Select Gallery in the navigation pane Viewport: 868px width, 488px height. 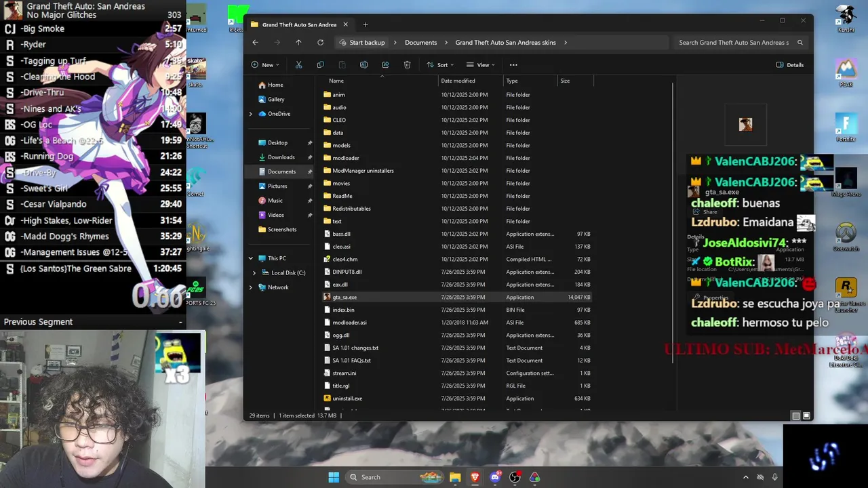(x=275, y=99)
